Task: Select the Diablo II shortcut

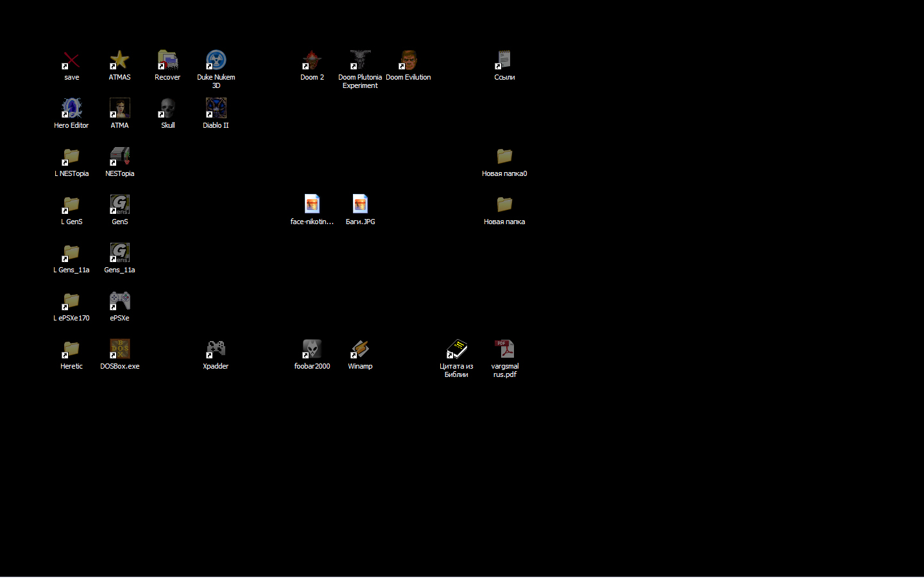Action: coord(216,109)
